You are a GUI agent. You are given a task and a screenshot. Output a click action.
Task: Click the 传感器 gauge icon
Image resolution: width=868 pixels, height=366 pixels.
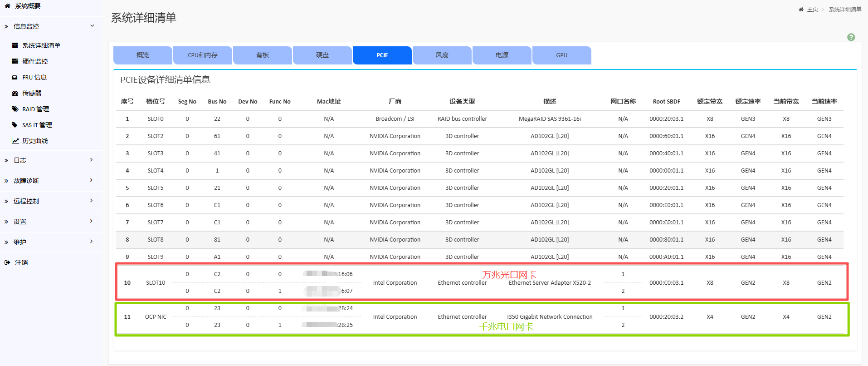coord(15,93)
